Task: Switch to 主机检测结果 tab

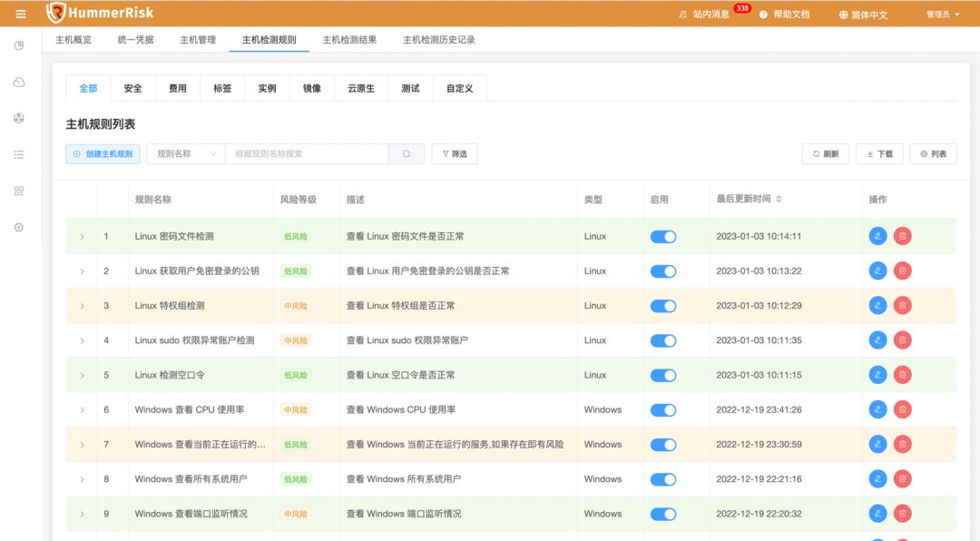Action: pyautogui.click(x=349, y=39)
